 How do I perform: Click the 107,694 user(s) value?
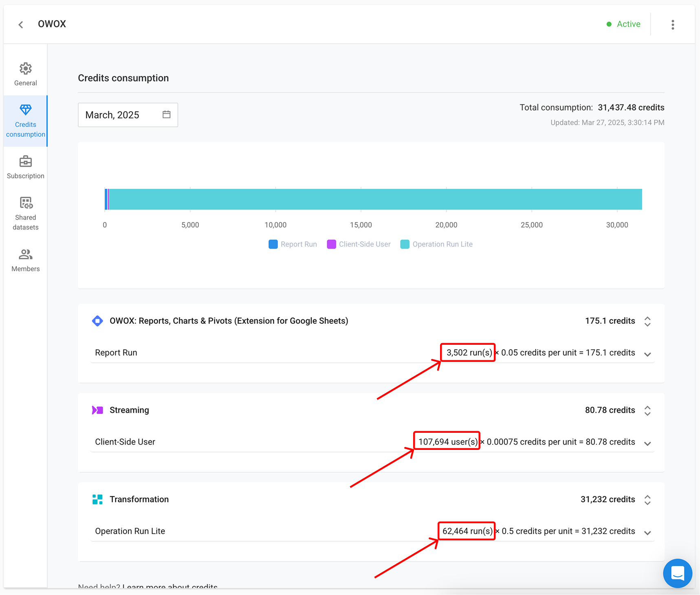448,442
